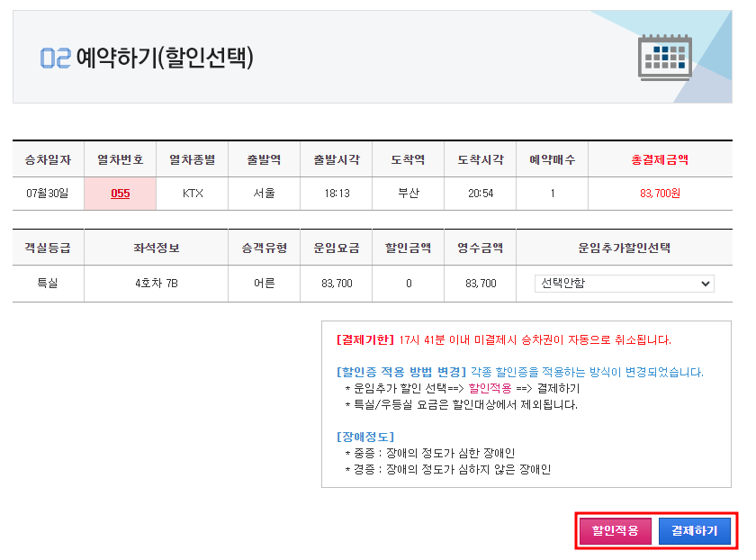Click the 부산 arrival station cell
This screenshot has width=756, height=560.
(x=409, y=193)
